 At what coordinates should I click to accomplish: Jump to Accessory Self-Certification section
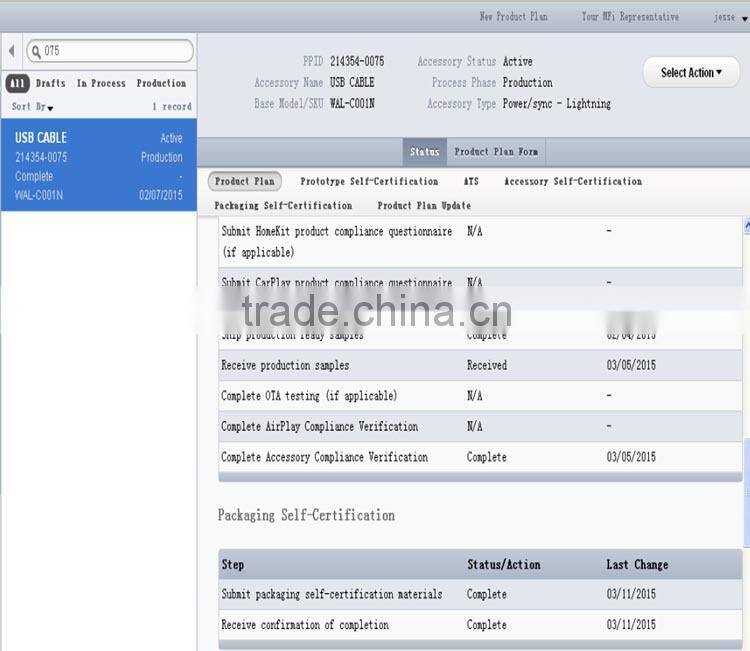572,182
